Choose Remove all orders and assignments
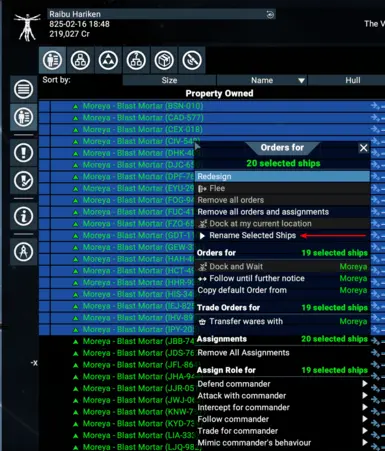 click(283, 212)
